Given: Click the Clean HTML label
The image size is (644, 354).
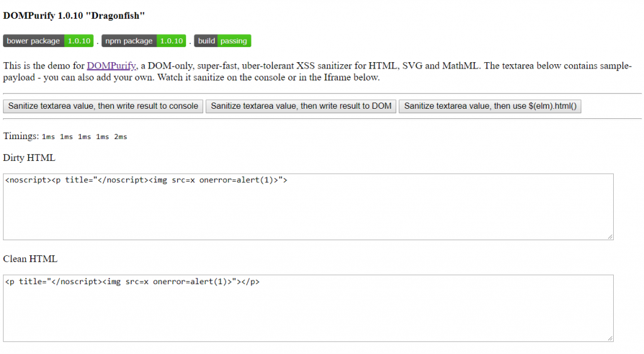Looking at the screenshot, I should [30, 258].
